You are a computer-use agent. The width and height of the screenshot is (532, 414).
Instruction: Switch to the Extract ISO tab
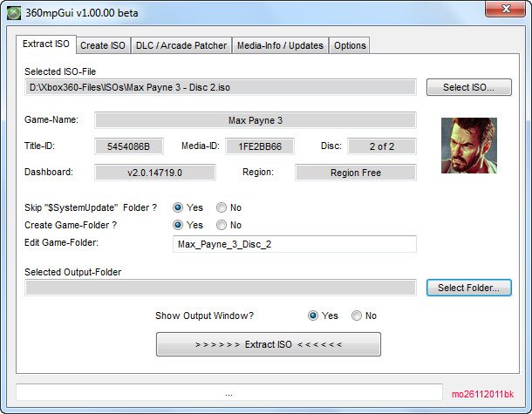point(46,44)
